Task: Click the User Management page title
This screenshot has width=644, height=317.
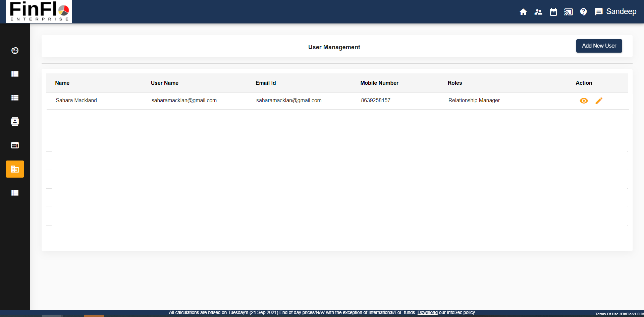Action: coord(334,47)
